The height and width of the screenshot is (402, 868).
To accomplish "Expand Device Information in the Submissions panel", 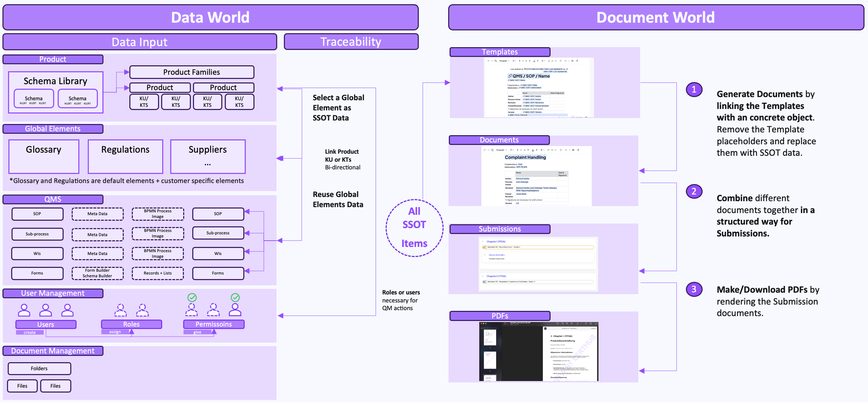I will [485, 255].
